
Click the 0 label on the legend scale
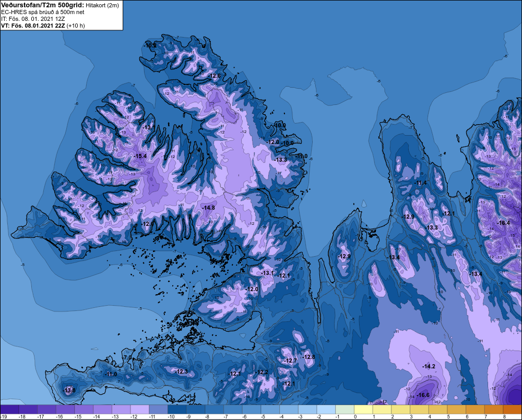click(355, 417)
